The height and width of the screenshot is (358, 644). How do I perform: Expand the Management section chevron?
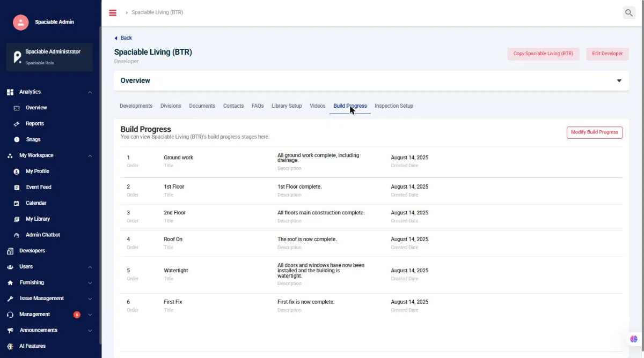click(x=90, y=315)
